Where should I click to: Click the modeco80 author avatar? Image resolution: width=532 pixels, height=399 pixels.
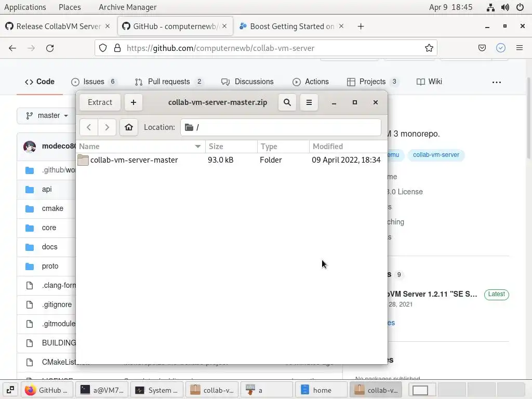coord(30,147)
